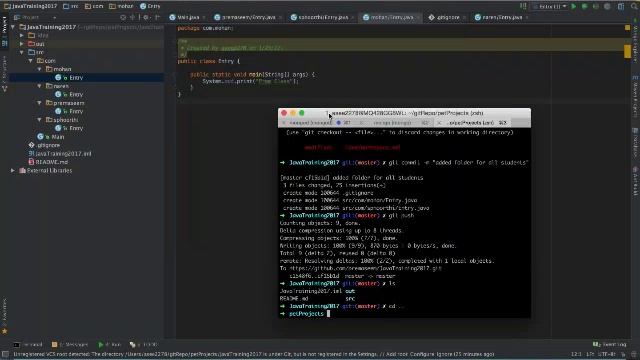Open Project Structure icon in top toolbar
Screen dimensions: 640x360
[621, 6]
